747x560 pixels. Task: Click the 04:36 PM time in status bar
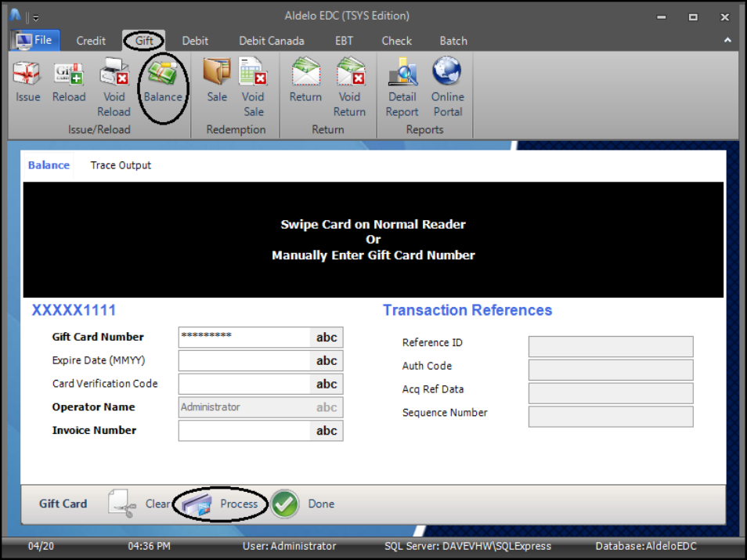click(x=149, y=546)
